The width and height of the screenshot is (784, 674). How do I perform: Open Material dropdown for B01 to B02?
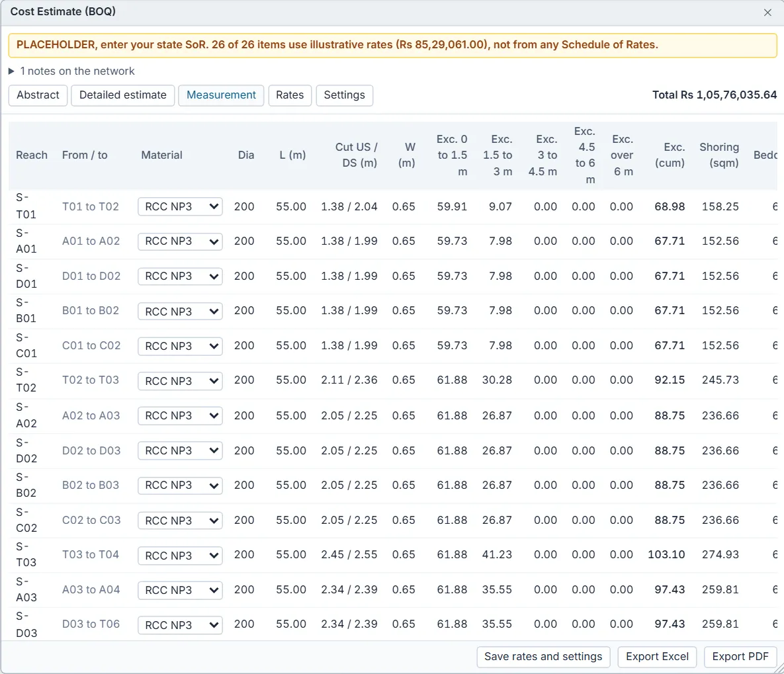click(x=180, y=311)
